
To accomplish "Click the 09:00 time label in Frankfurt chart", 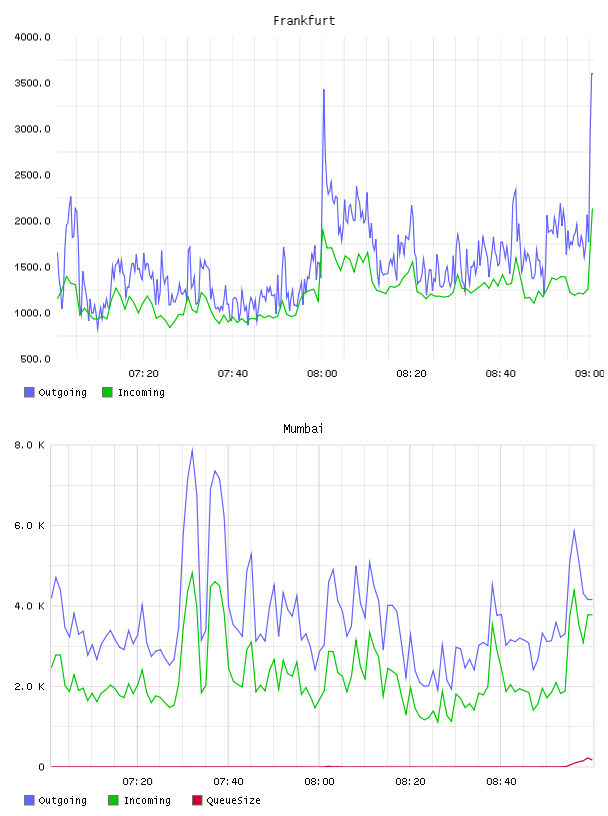I will pyautogui.click(x=590, y=374).
